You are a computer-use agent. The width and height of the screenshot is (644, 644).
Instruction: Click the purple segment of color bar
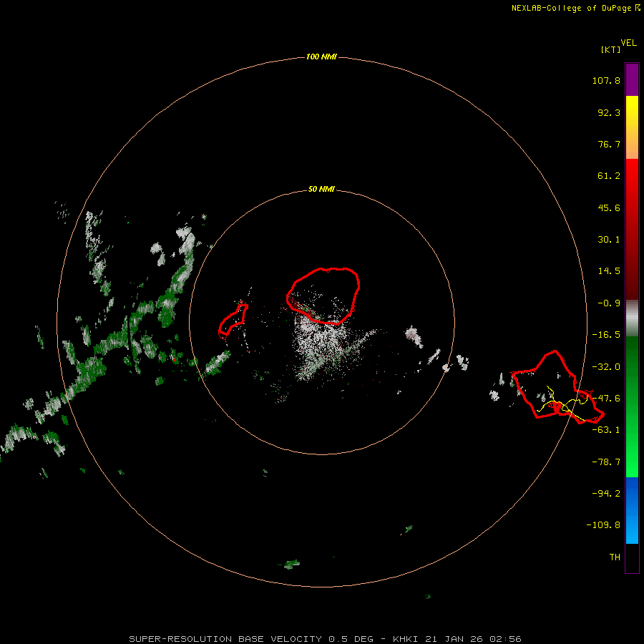pos(632,79)
